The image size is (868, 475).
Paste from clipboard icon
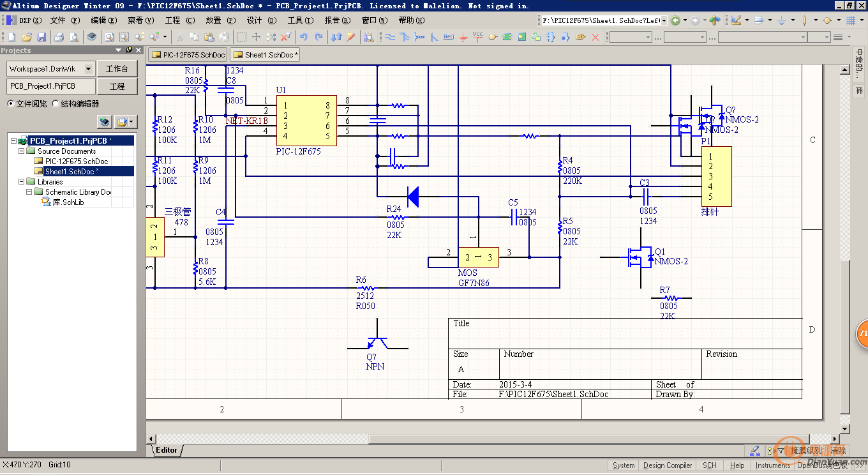point(209,37)
